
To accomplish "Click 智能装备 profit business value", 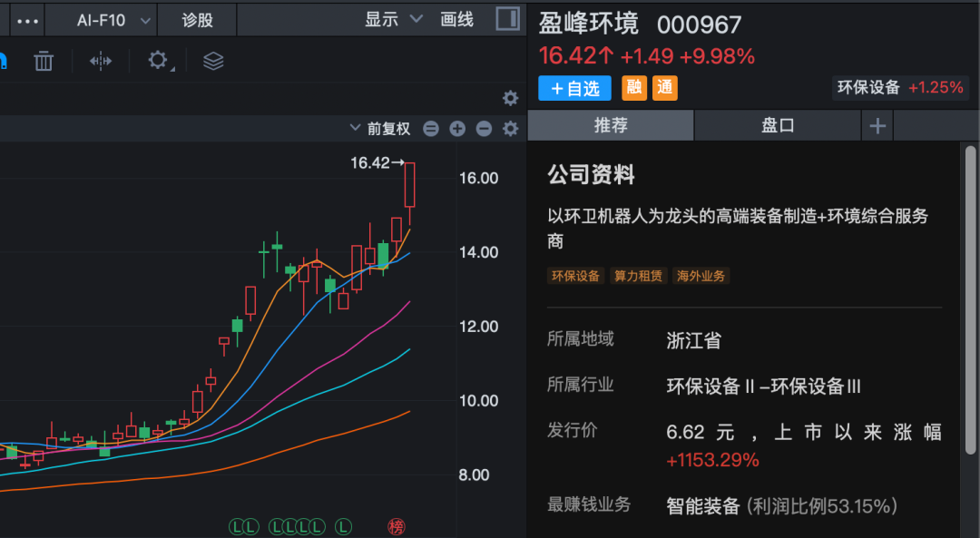I will 703,506.
